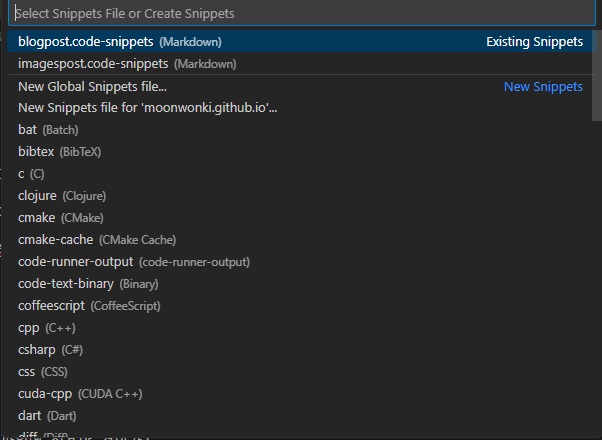The image size is (602, 440).
Task: Open the coffeescript (CoffeeScript) snippets option
Action: pos(89,306)
